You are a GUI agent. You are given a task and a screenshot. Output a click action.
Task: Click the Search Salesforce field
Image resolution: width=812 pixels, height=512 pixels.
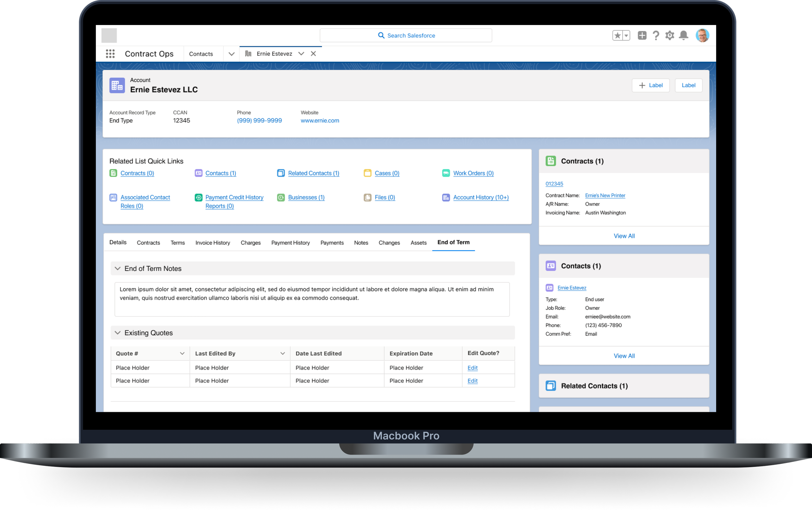(406, 35)
